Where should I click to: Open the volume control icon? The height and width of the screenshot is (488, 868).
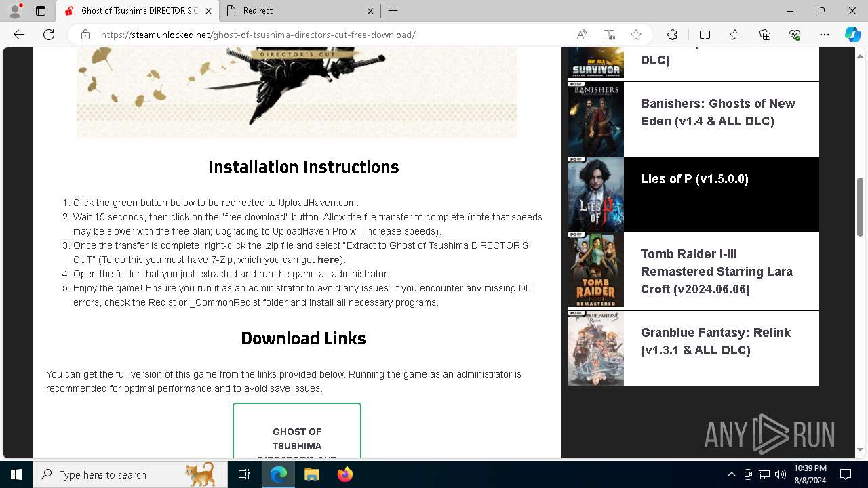(x=781, y=474)
